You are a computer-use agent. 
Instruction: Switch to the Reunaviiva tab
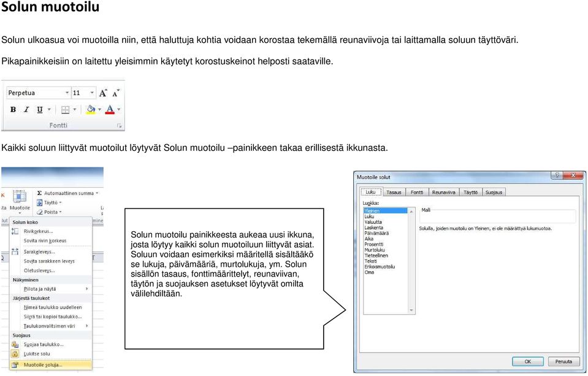coord(444,192)
